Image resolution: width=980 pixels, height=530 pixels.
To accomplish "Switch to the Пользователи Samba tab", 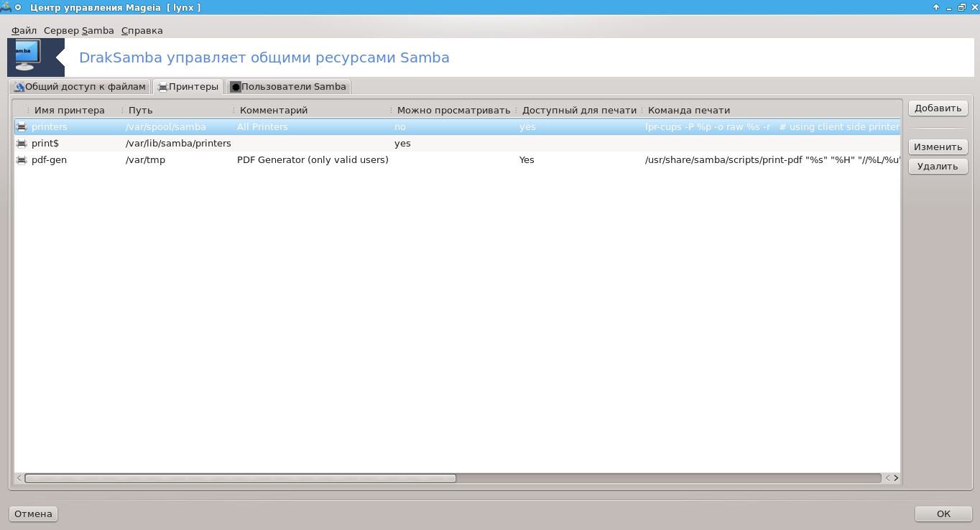I will click(288, 87).
